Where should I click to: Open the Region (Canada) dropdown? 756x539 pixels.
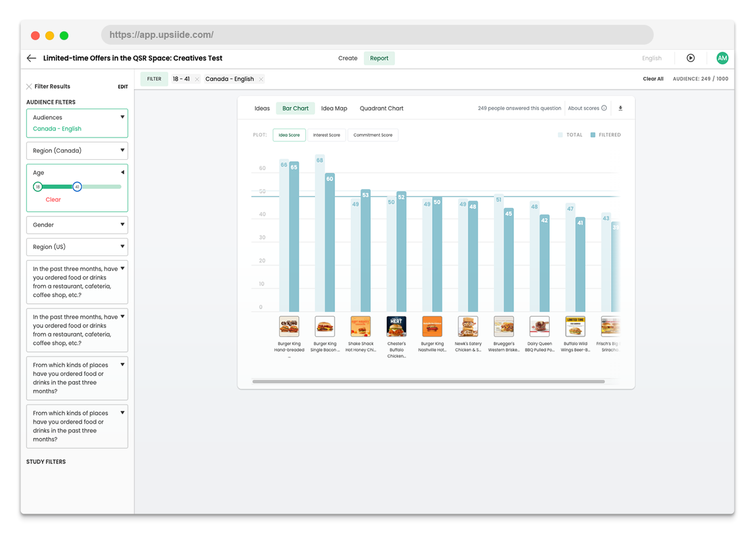(x=77, y=150)
